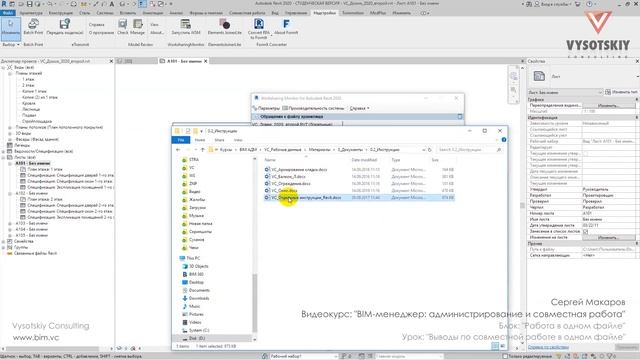Open the Docx file VC_Армирование кладки icon
640x360 pixels.
pos(267,169)
